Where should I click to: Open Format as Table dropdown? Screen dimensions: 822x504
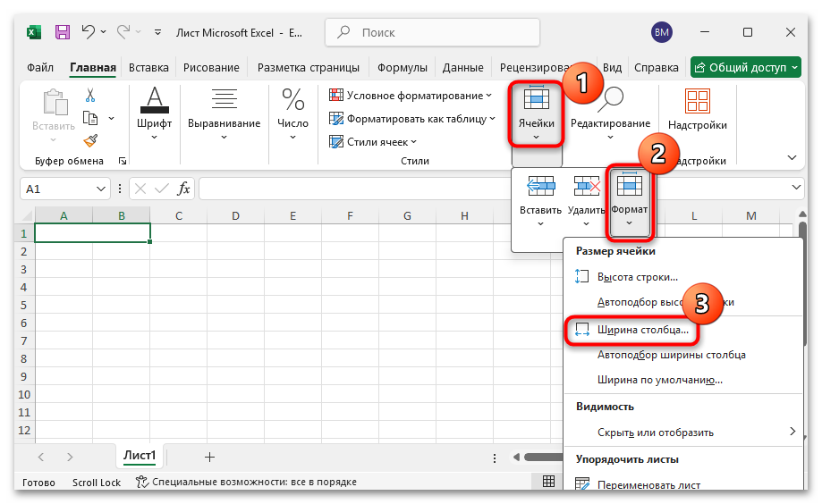(x=412, y=118)
